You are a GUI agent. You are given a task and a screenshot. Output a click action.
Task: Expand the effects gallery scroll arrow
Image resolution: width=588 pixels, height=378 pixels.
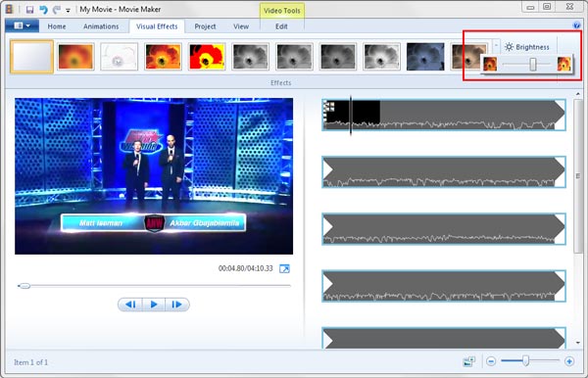(496, 45)
